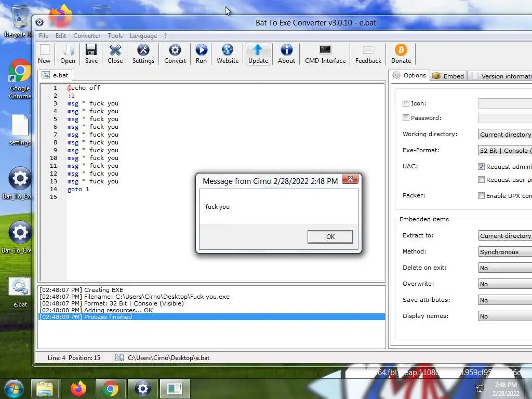The image size is (532, 399).
Task: Switch to Chrome in the taskbar
Action: point(110,389)
